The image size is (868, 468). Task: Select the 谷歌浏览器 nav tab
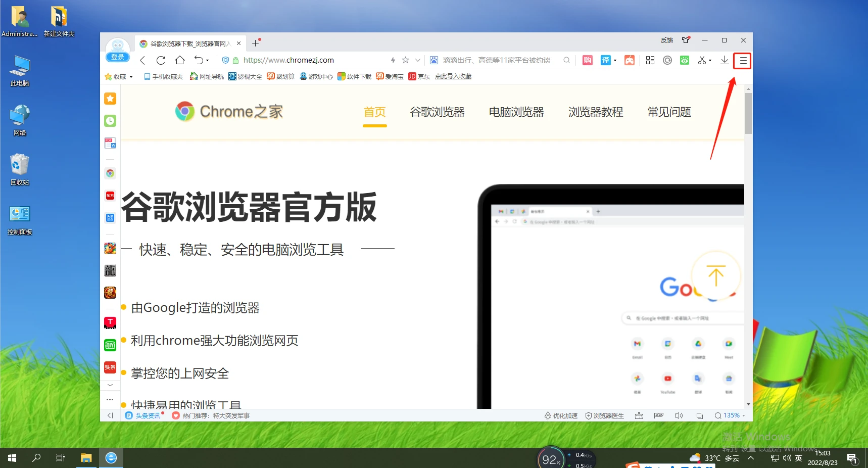(437, 112)
